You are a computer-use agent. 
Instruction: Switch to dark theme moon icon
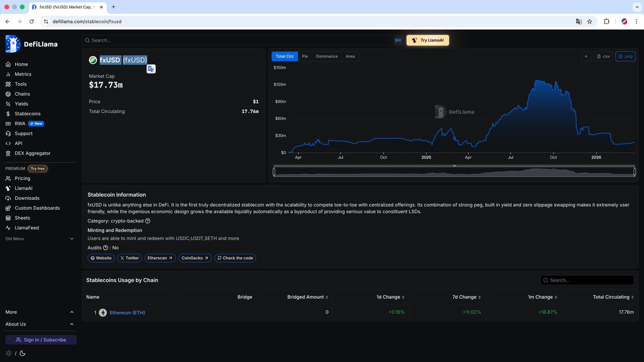coord(22,353)
